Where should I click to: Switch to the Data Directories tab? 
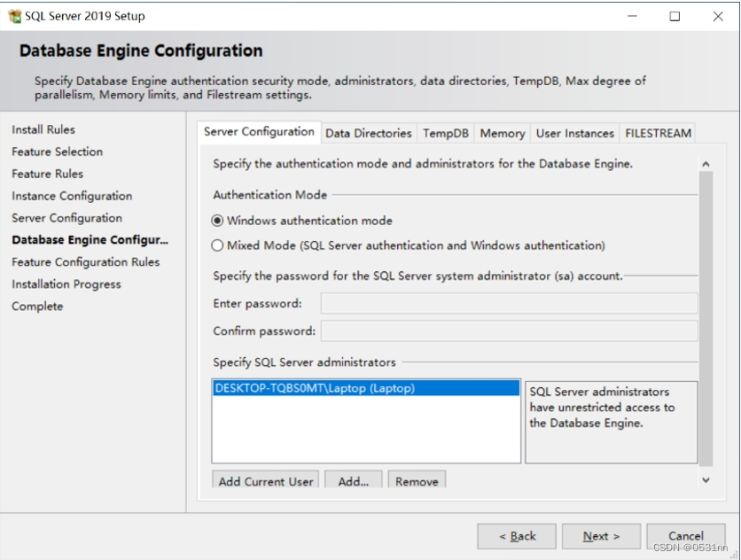367,133
